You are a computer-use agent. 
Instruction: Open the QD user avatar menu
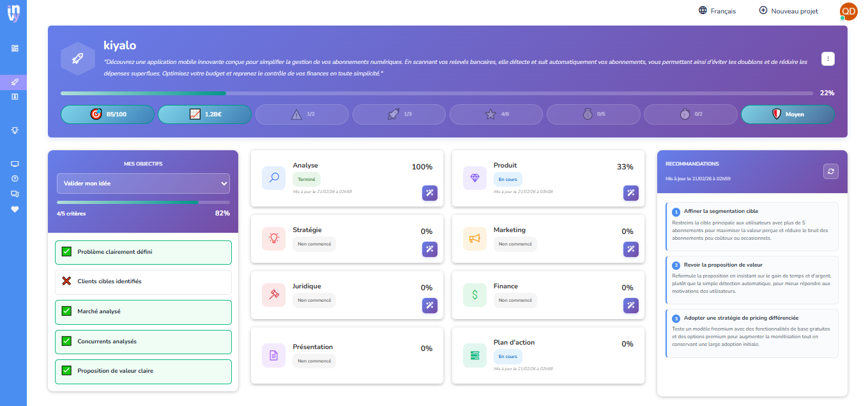(x=848, y=11)
